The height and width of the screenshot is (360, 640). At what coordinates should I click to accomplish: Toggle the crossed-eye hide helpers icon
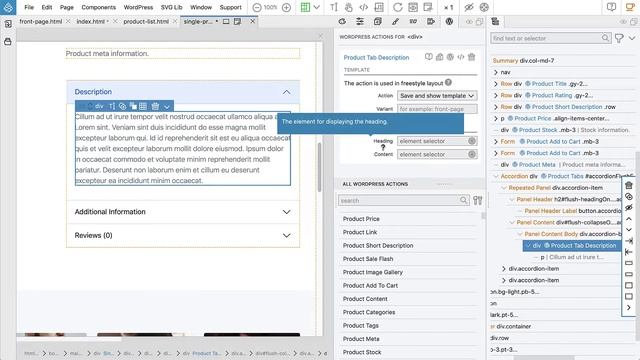(469, 7)
